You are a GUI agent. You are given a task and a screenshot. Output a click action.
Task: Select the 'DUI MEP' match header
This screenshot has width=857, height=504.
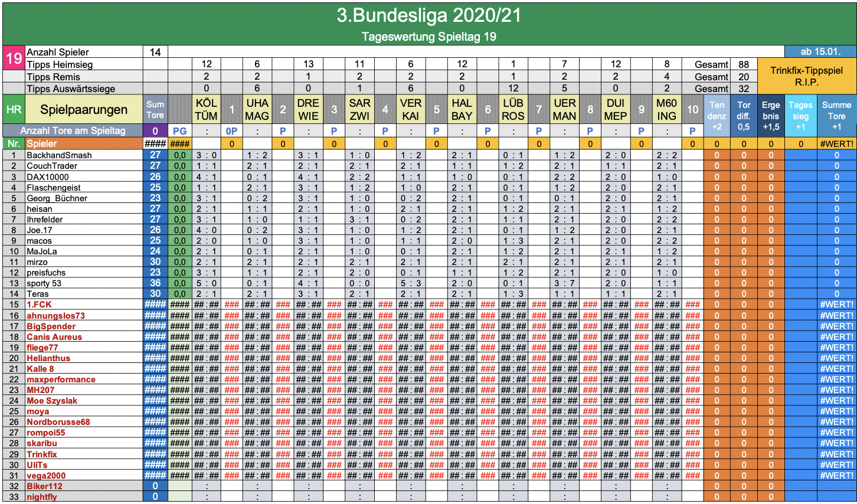(615, 109)
